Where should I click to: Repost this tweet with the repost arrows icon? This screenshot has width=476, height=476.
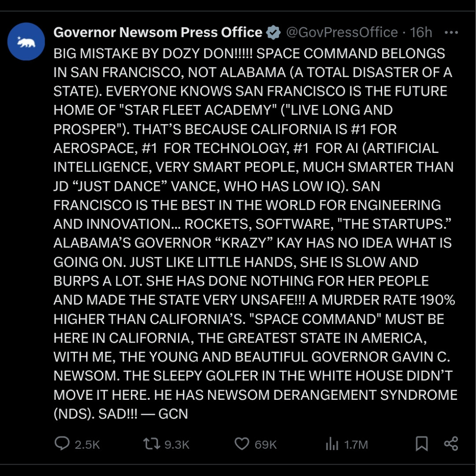click(x=152, y=443)
